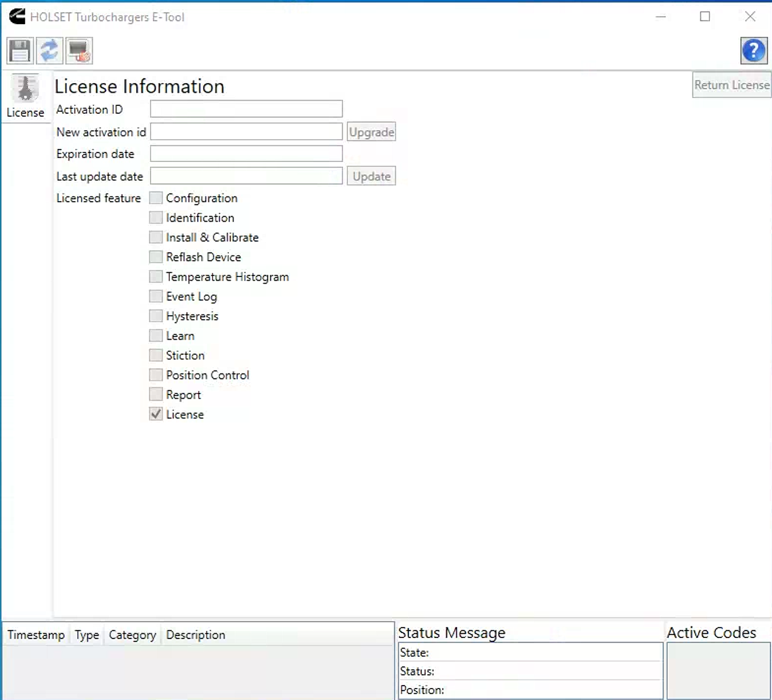
Task: Enable the Learn checkbox
Action: pyautogui.click(x=156, y=336)
